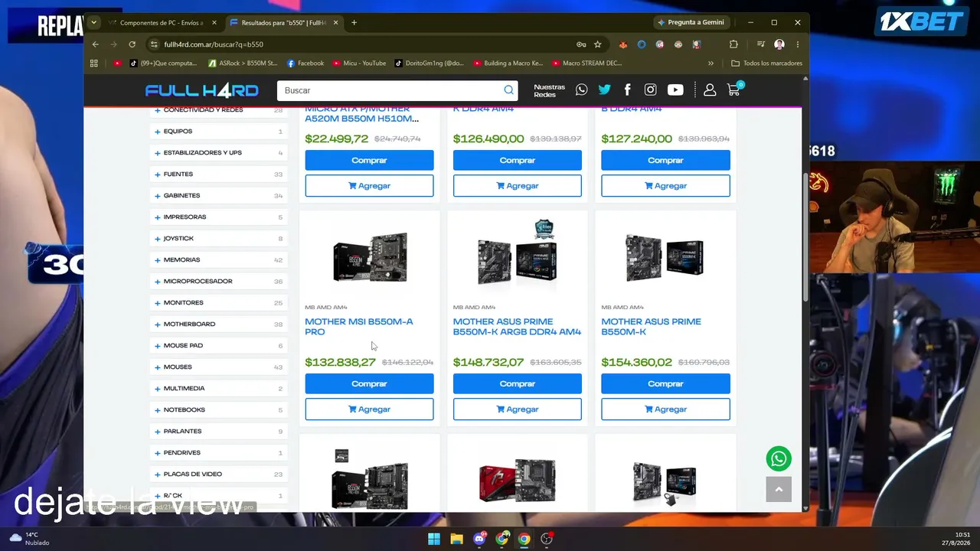Open the tab search dropdown arrow
The image size is (980, 551).
coord(93,23)
